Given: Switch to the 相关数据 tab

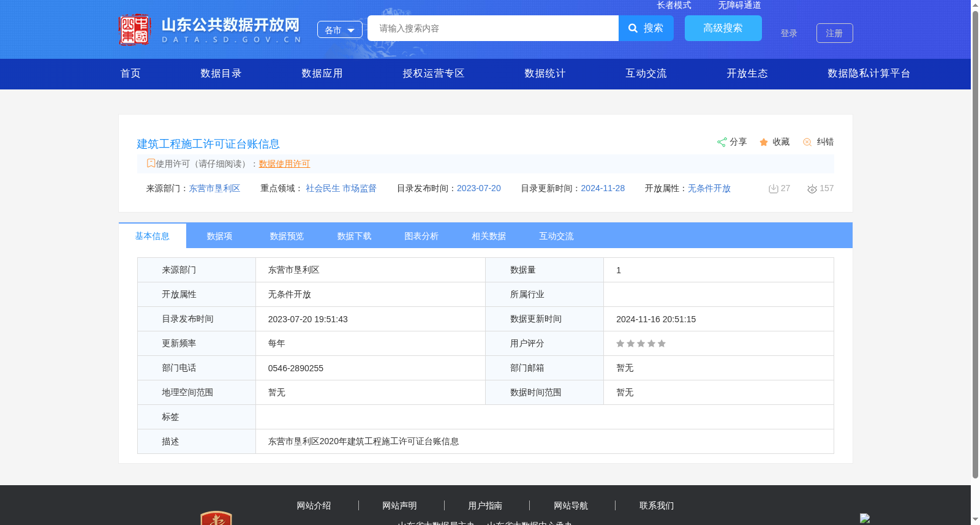Looking at the screenshot, I should tap(489, 236).
